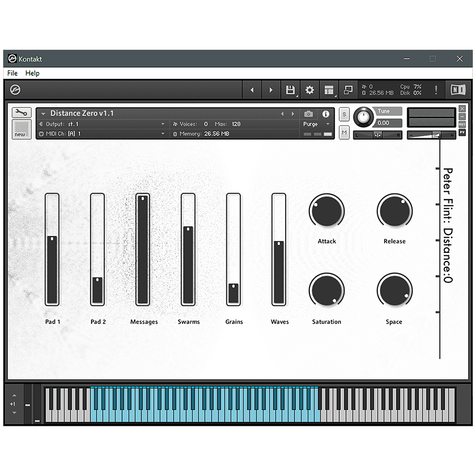Click the Grains level slider
Image resolution: width=476 pixels, height=476 pixels.
click(x=233, y=249)
